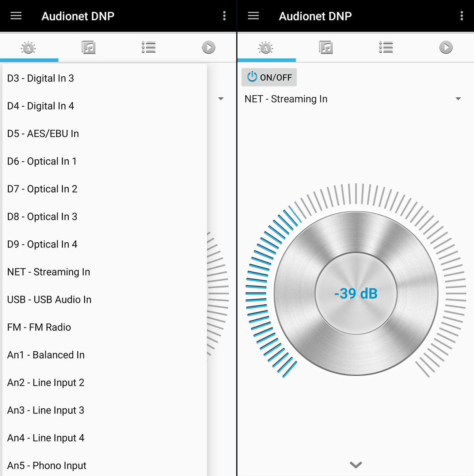Choose NET - Streaming In from list
The width and height of the screenshot is (474, 476).
[x=105, y=272]
